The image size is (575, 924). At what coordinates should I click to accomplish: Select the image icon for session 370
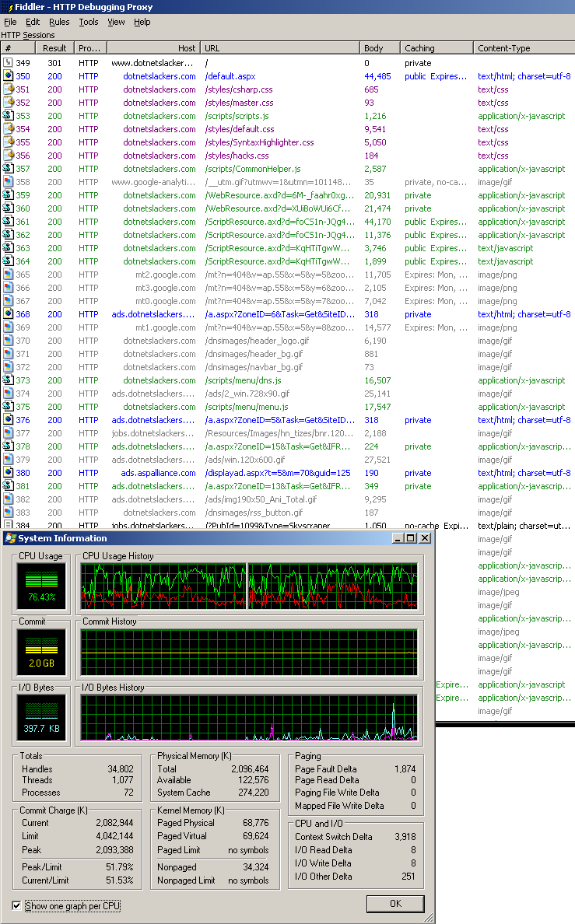tap(8, 341)
